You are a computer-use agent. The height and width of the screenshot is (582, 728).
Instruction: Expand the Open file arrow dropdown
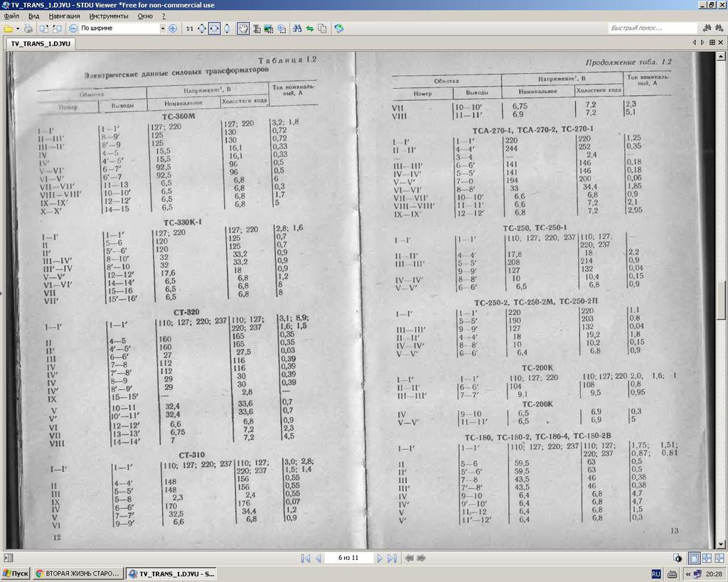(x=18, y=28)
